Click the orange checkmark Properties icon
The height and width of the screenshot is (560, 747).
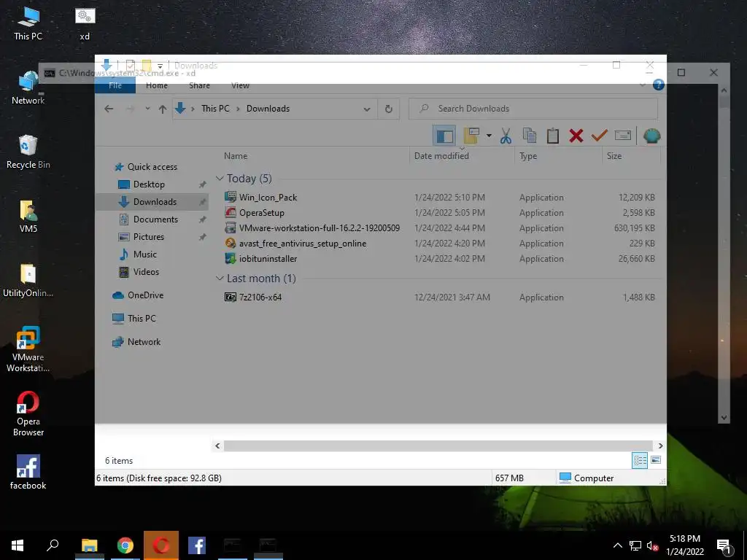[x=600, y=136]
